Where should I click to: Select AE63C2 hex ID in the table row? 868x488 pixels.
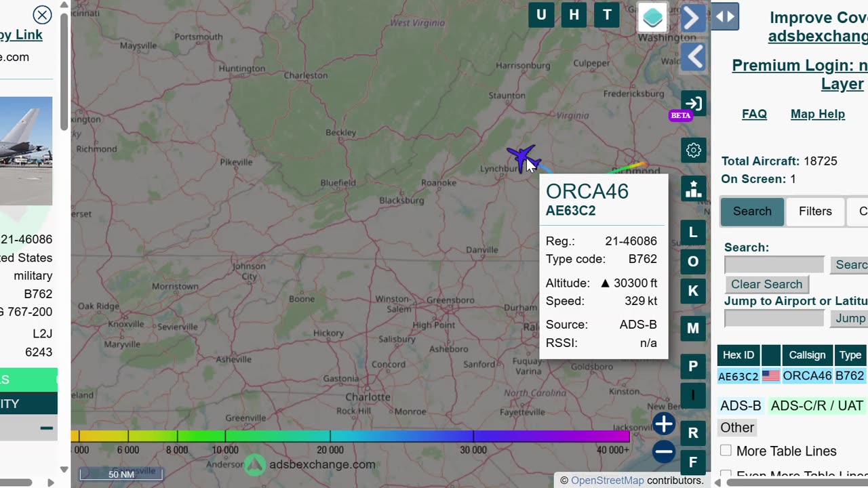738,376
